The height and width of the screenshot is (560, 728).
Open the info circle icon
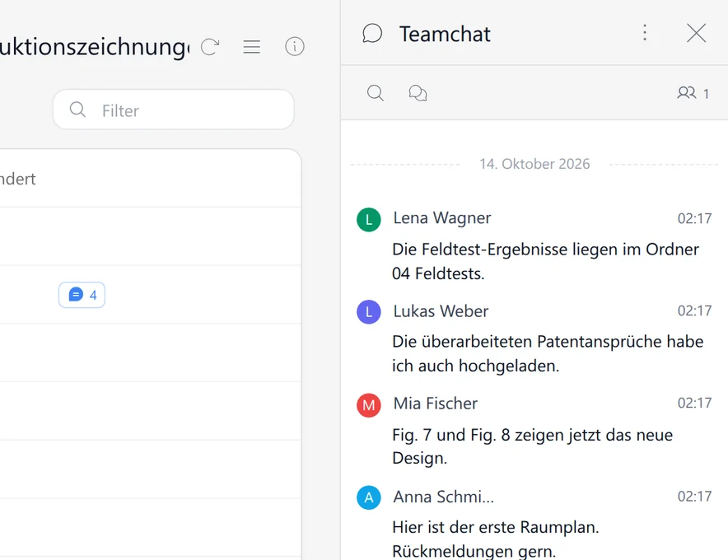coord(294,46)
